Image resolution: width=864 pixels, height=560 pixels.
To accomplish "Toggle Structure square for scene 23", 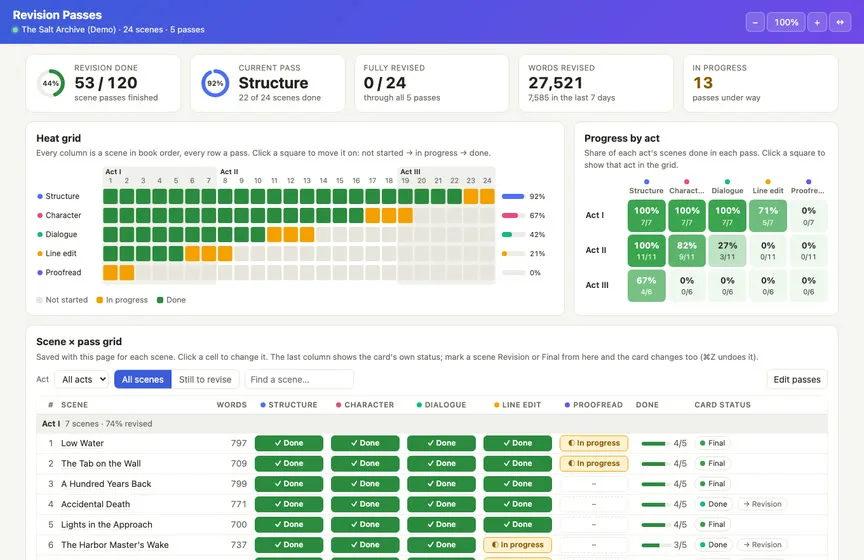I will pyautogui.click(x=471, y=196).
